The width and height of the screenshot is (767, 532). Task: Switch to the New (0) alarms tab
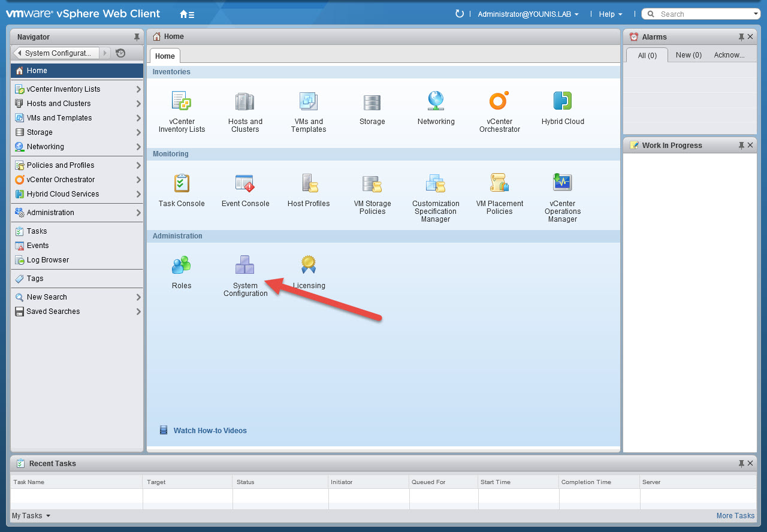coord(689,55)
